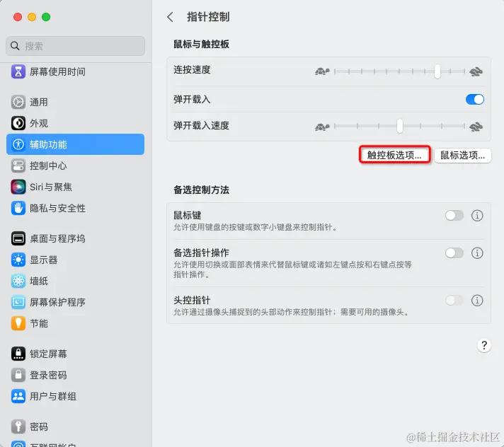Open help with question mark button
Viewport: 504px width, 447px height.
pos(484,346)
